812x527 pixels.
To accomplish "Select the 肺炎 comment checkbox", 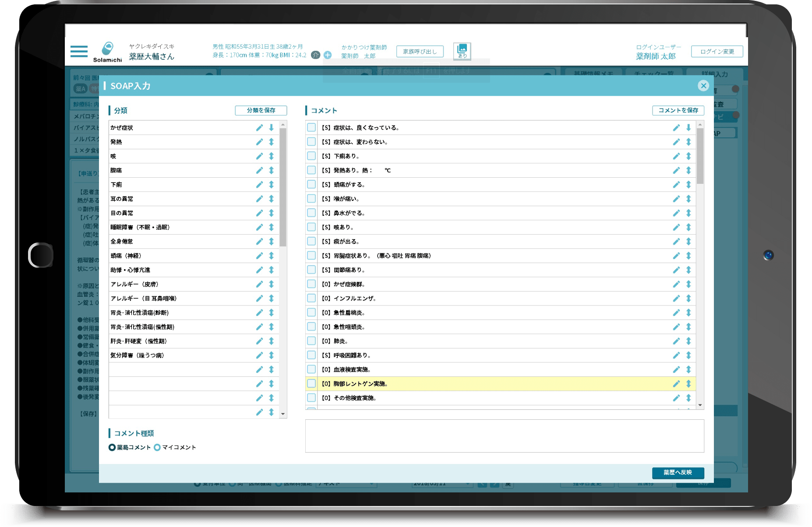I will click(311, 341).
